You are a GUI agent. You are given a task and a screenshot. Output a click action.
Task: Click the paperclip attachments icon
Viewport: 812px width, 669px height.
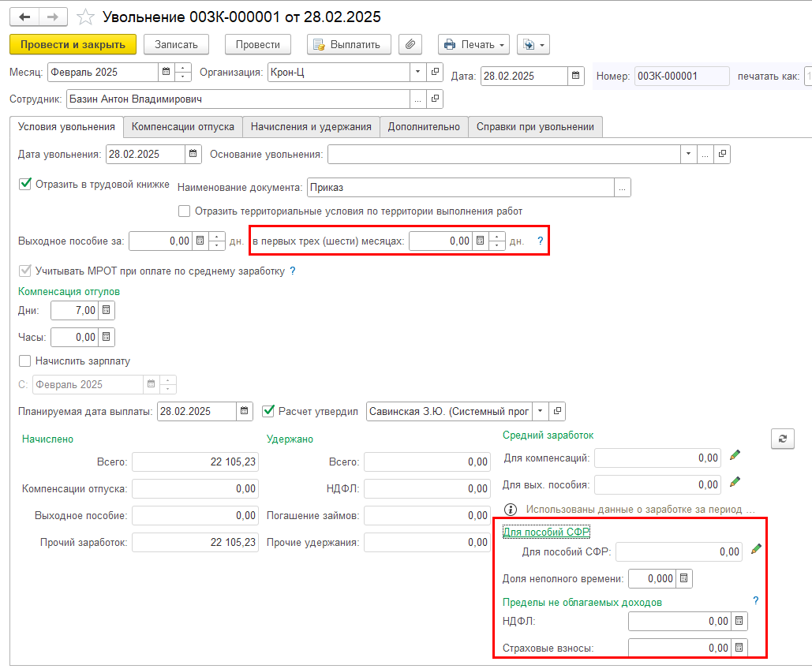tap(410, 45)
